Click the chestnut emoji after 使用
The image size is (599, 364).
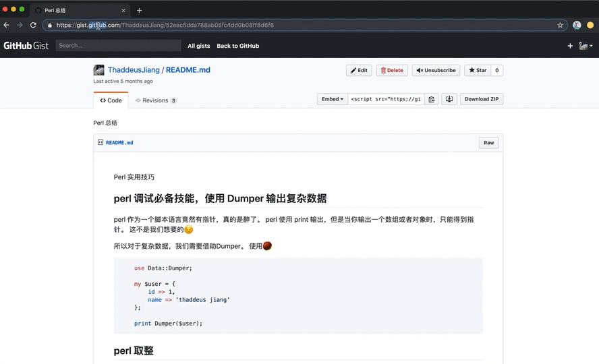(x=267, y=246)
